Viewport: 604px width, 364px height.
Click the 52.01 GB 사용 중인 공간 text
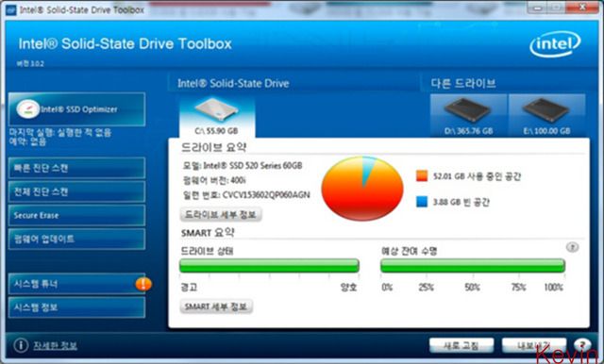click(477, 176)
